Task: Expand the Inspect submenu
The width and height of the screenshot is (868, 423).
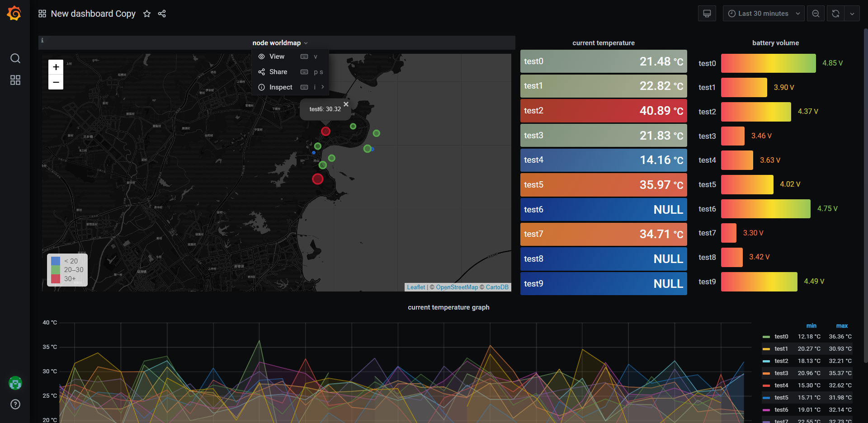Action: (x=322, y=87)
